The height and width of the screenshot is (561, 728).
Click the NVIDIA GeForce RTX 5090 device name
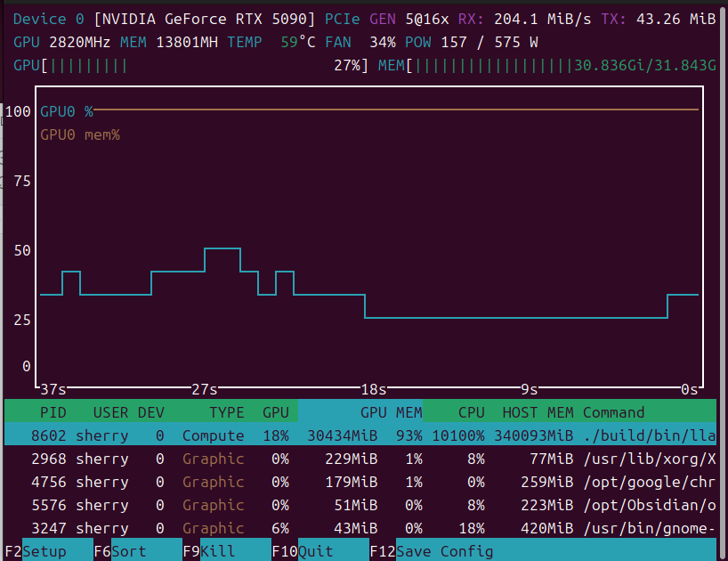(x=205, y=19)
